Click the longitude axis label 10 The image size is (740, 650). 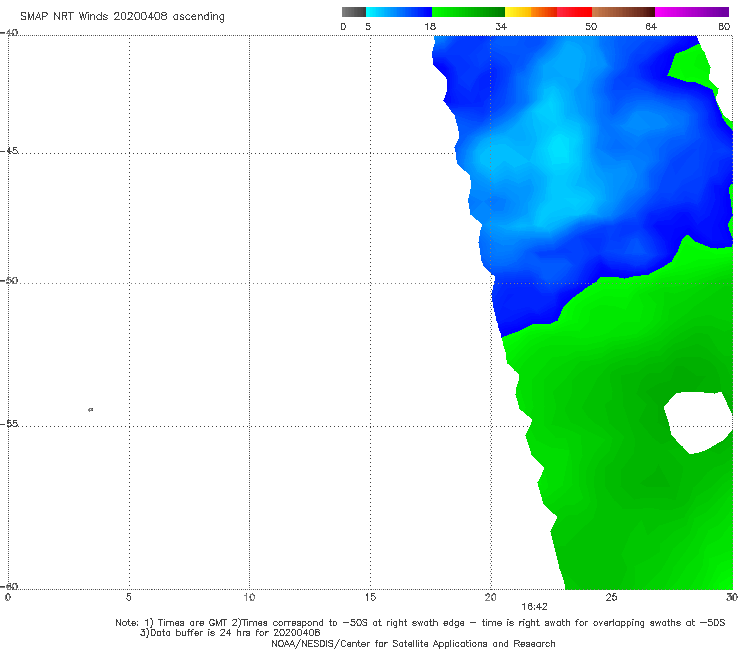pos(249,597)
